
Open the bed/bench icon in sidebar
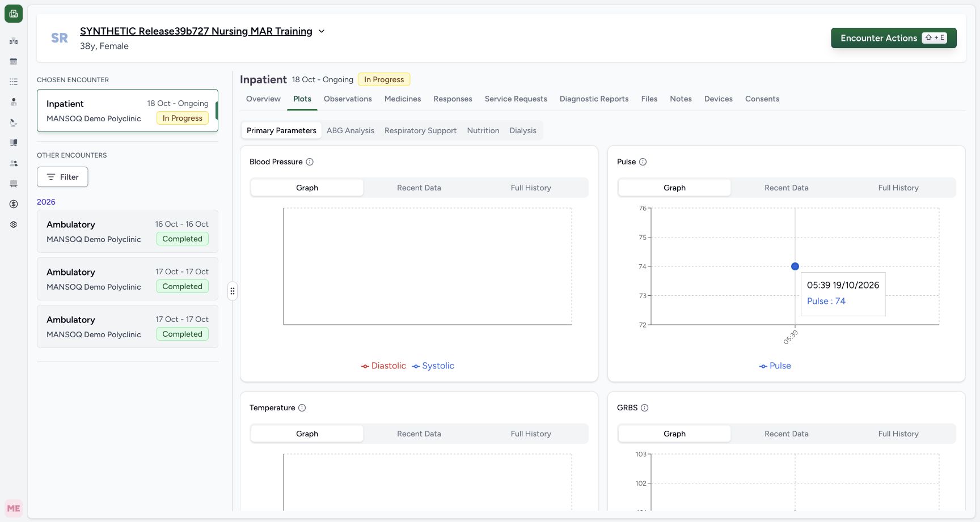click(14, 184)
